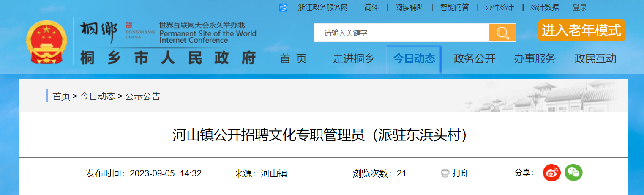
Task: Click 公示公告 in the breadcrumb
Action: (143, 96)
